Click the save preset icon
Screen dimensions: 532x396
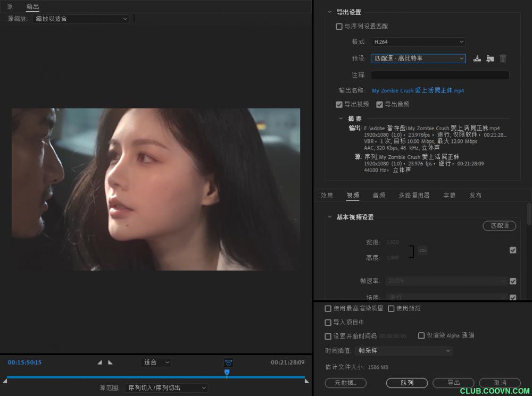click(477, 58)
